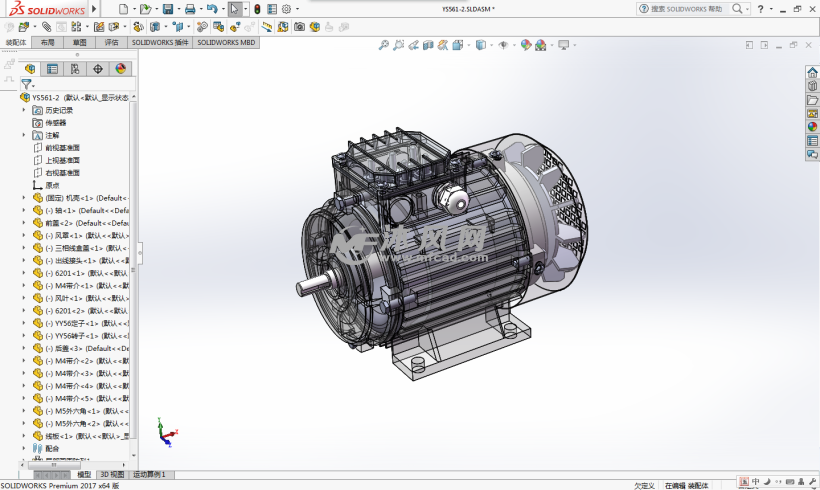Switch to the 评估 tab

click(111, 43)
